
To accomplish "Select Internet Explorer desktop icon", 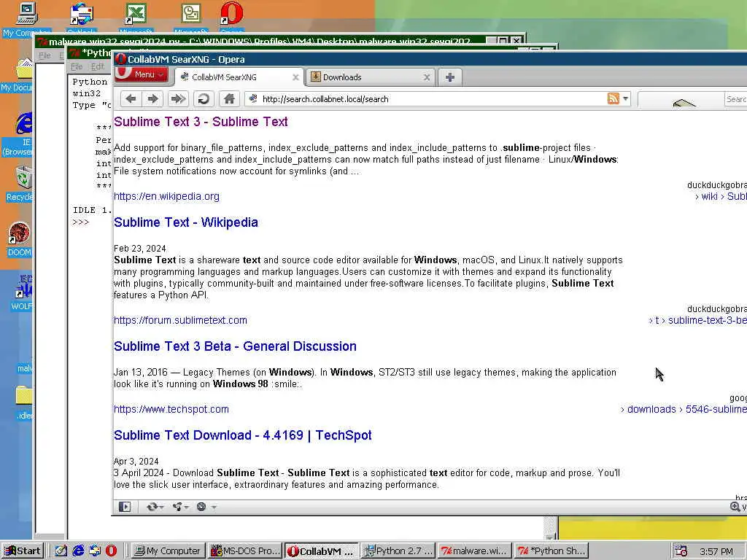I will tap(19, 134).
